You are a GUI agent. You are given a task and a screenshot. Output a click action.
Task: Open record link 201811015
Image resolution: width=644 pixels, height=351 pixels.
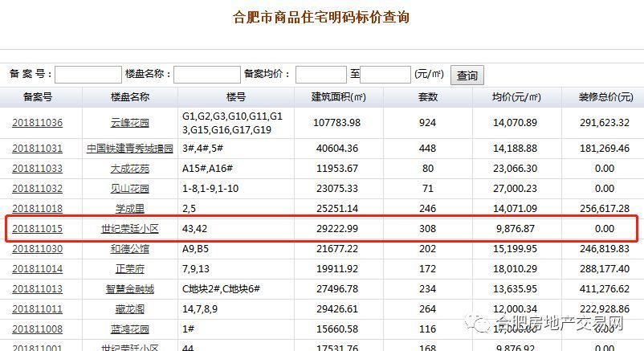point(38,229)
